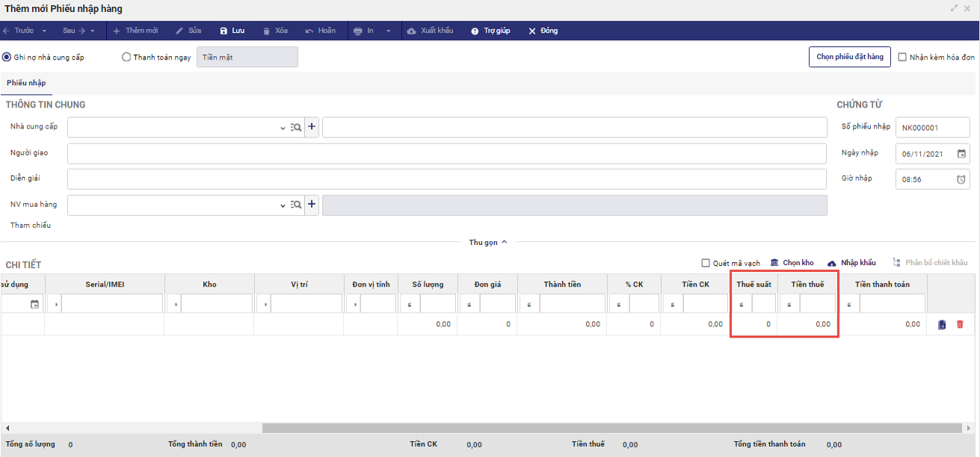Click the left scroll arrow
Viewport: 980px width, 457px height.
click(x=7, y=428)
